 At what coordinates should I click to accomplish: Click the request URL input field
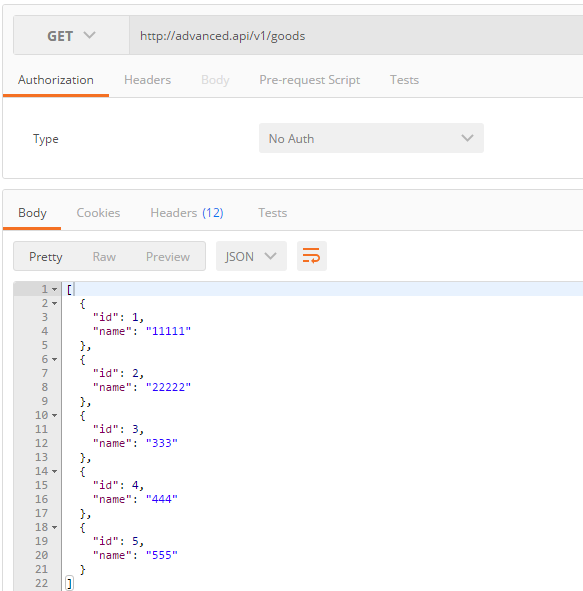(356, 35)
